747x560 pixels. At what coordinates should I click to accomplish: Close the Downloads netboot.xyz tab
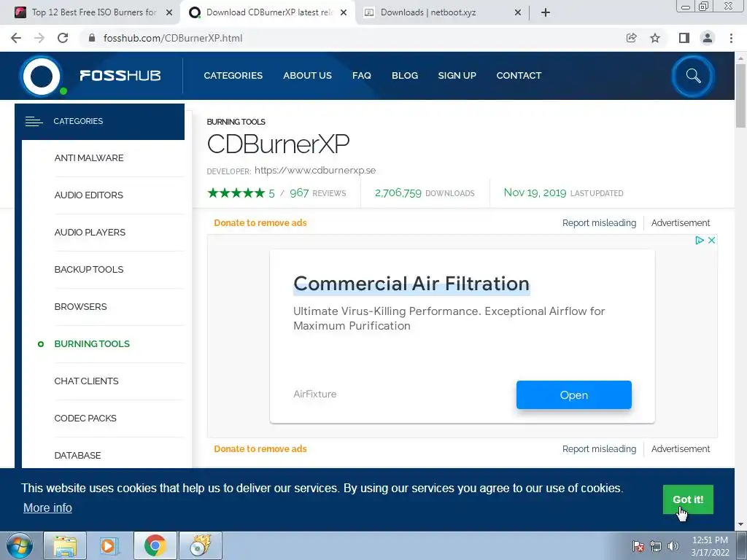518,12
